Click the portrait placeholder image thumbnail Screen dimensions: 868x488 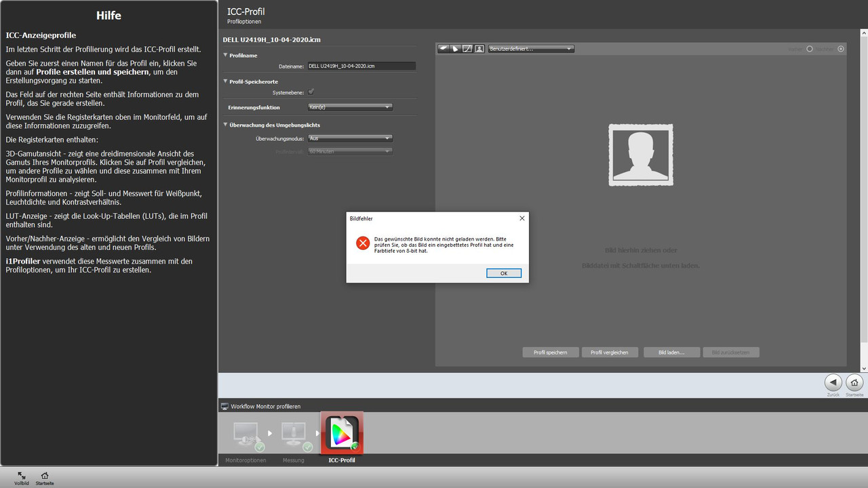(x=641, y=155)
